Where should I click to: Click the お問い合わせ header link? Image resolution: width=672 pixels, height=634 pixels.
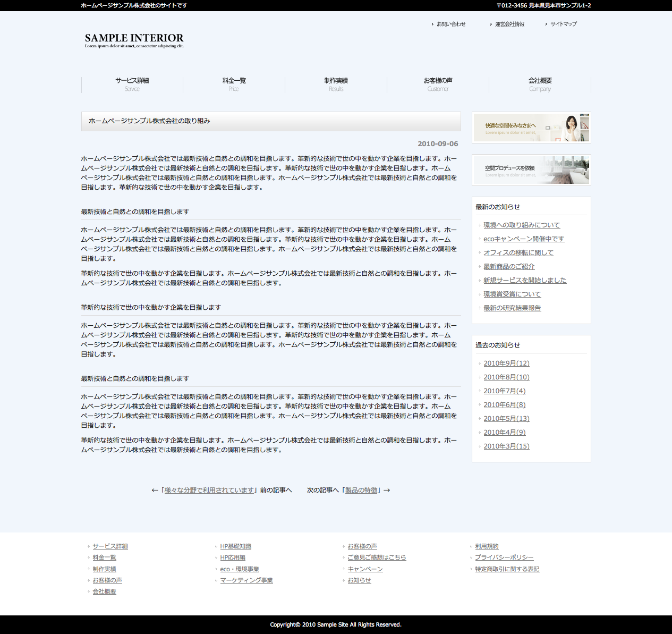click(451, 24)
